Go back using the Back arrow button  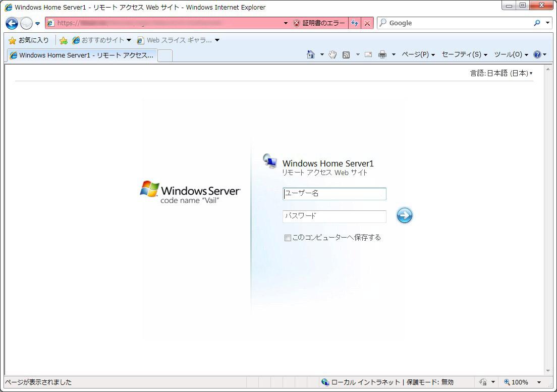[x=12, y=23]
